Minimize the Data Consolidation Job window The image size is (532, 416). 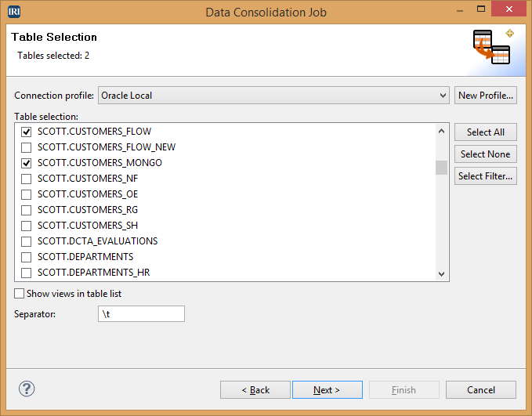click(x=460, y=11)
